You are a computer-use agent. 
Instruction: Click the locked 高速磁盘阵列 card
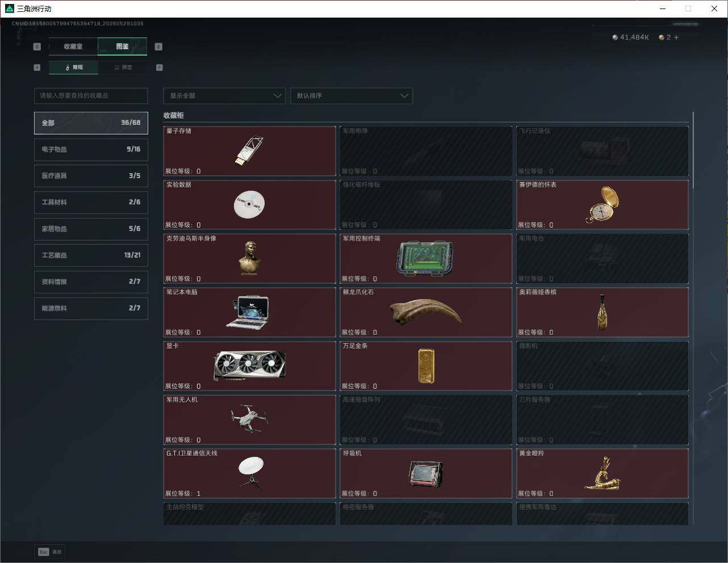click(426, 420)
